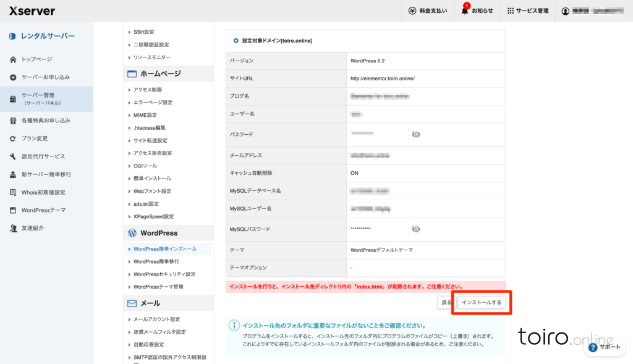Expand the SSH設定 menu entry
This screenshot has height=364, width=633.
point(143,32)
